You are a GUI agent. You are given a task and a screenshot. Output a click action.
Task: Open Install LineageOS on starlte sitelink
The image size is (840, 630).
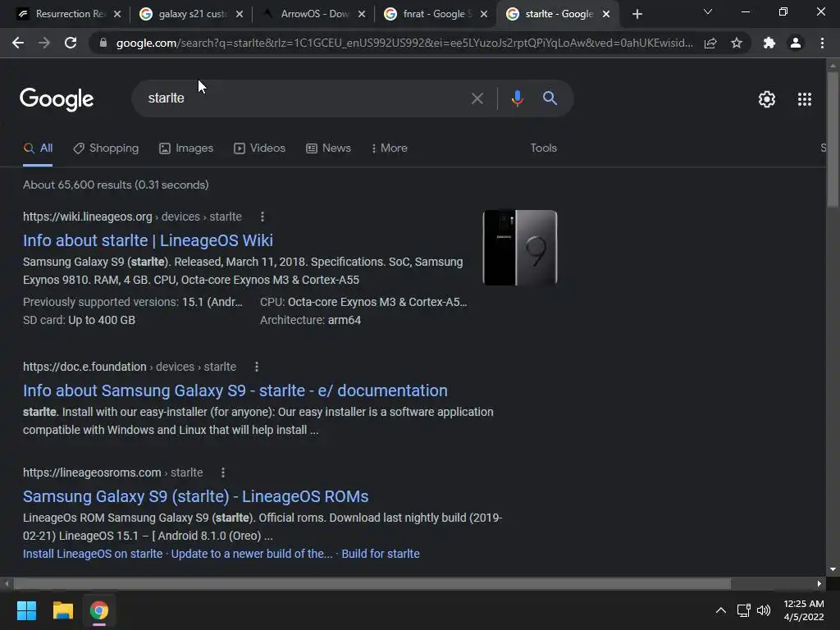93,554
